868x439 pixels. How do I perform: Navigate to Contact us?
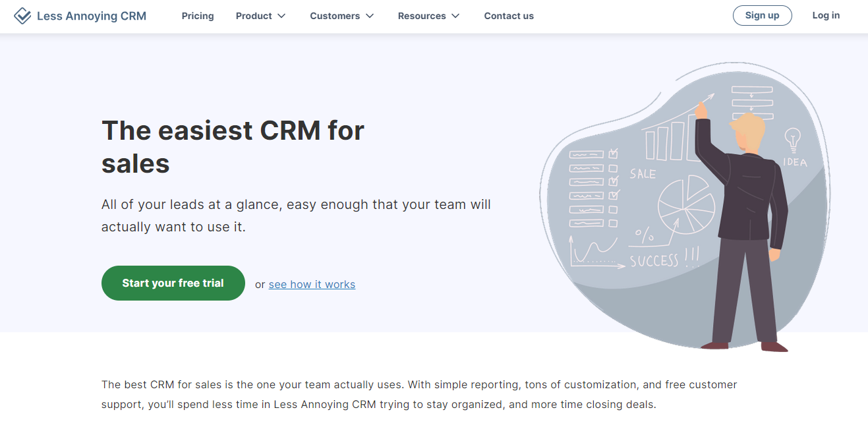click(509, 16)
